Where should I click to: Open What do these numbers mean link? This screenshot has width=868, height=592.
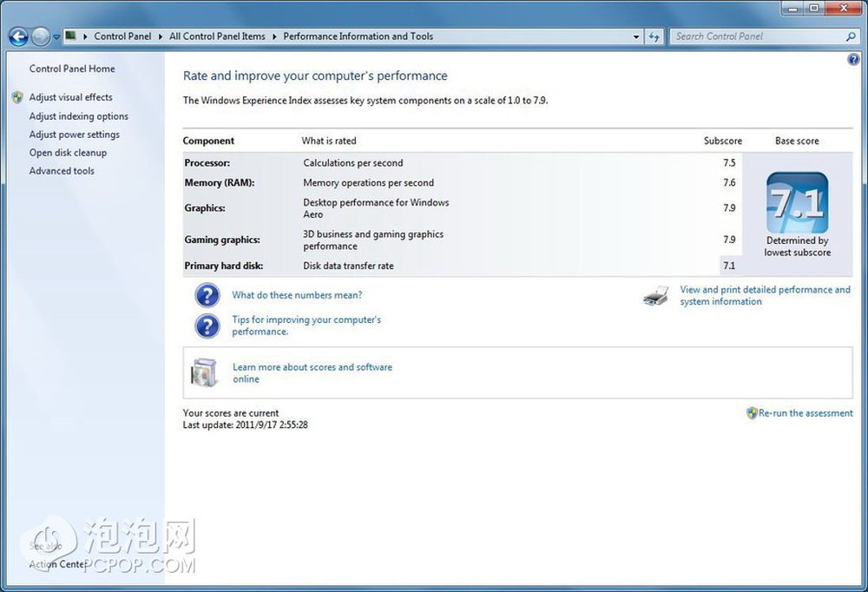click(297, 295)
